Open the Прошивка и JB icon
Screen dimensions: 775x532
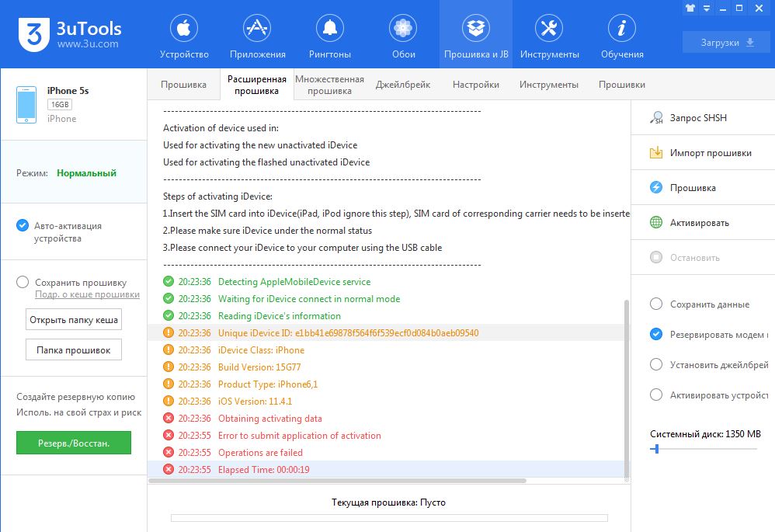[476, 28]
